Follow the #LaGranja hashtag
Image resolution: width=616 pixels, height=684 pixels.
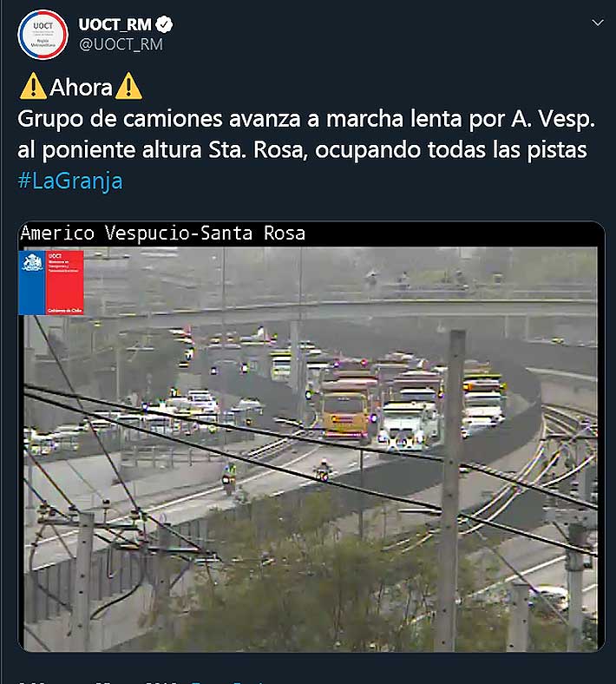(x=70, y=181)
